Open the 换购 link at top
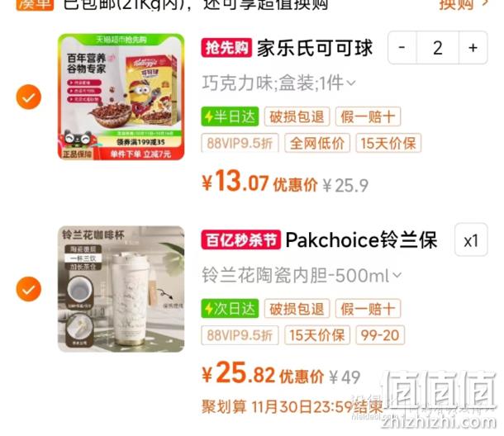The image size is (504, 436). click(x=464, y=4)
